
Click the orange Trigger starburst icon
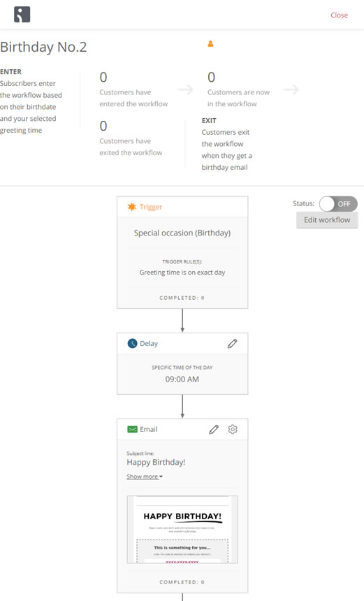pos(132,207)
